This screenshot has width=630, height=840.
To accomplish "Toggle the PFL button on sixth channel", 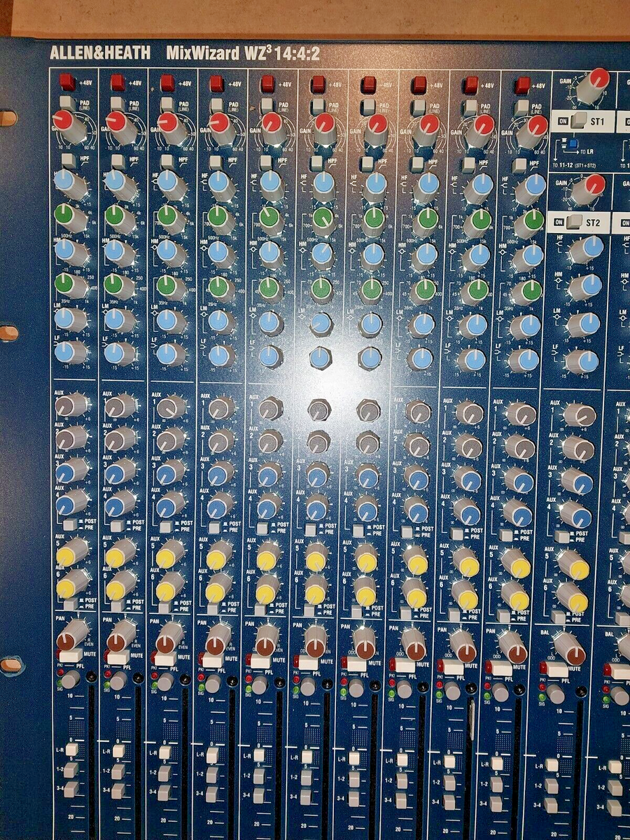I will point(308,687).
